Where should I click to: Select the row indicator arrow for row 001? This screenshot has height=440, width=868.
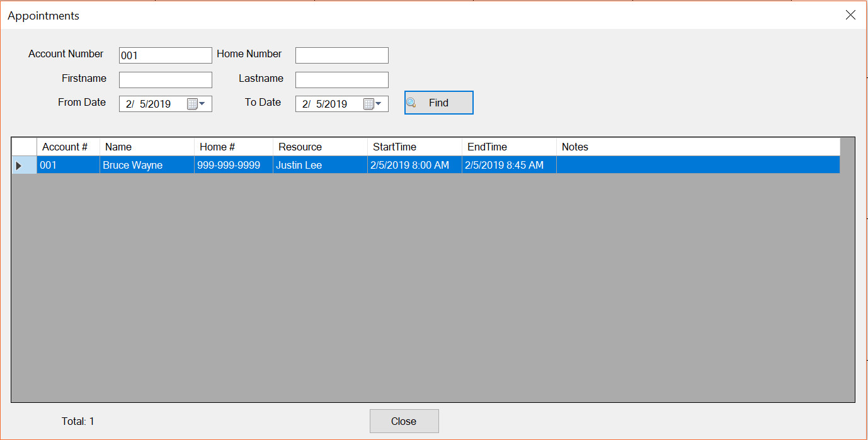point(24,165)
